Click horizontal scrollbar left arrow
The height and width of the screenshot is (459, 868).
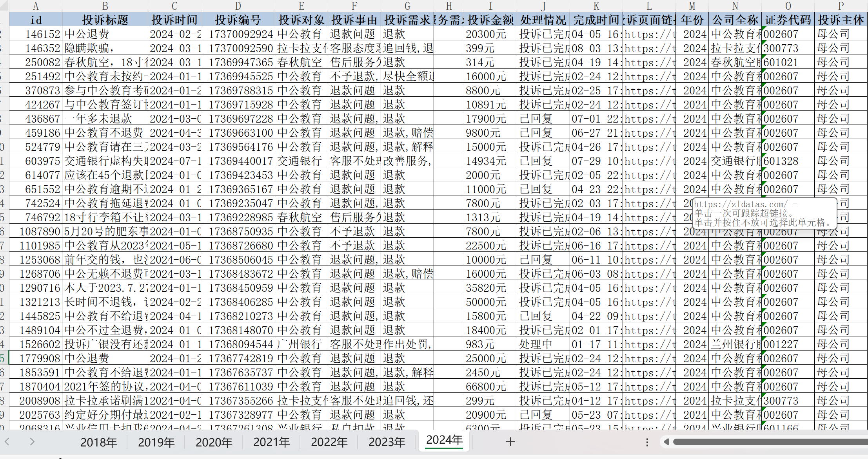click(666, 442)
